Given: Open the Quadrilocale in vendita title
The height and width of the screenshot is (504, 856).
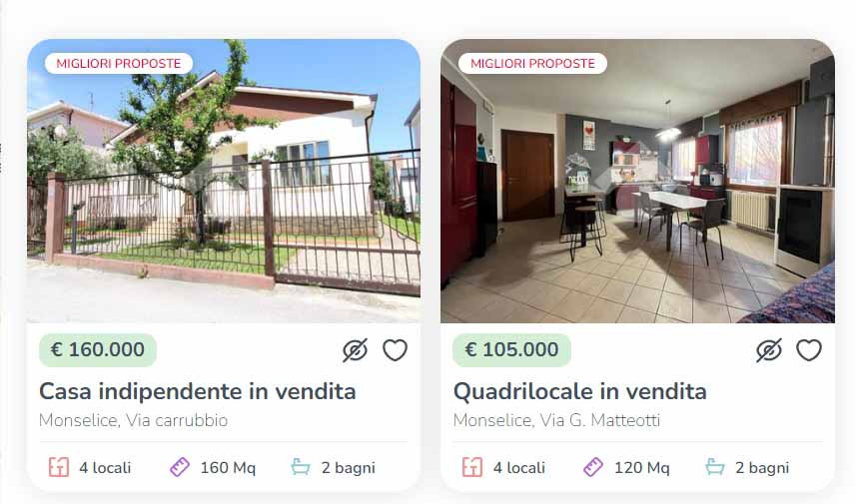Looking at the screenshot, I should [579, 391].
